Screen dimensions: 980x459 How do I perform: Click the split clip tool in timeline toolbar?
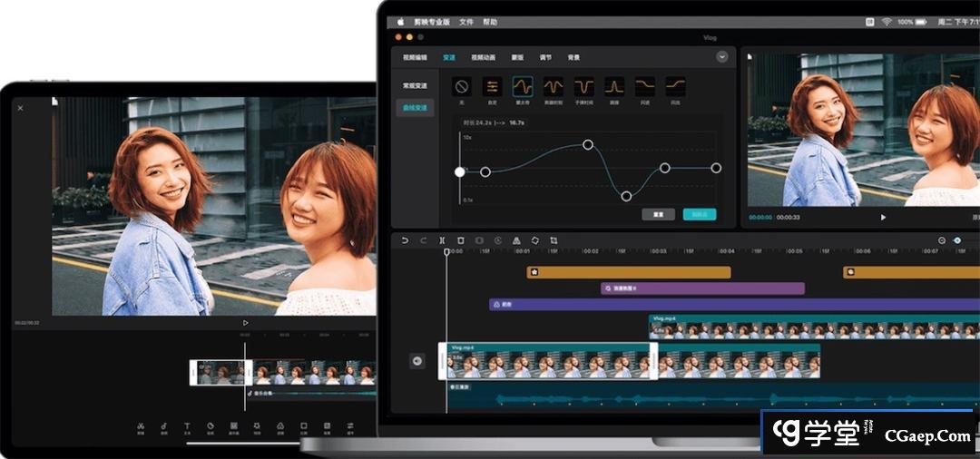coord(442,240)
